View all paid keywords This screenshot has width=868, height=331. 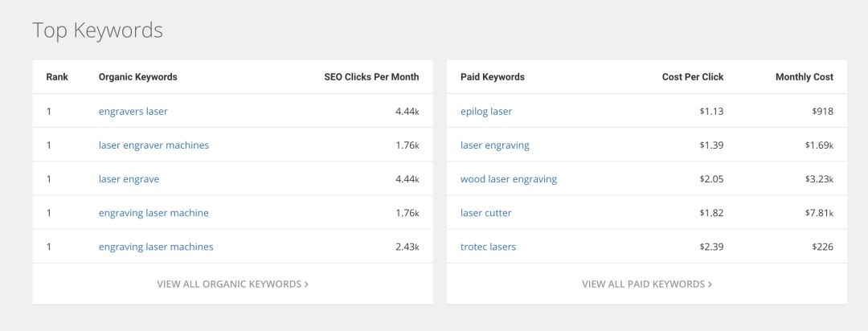[643, 284]
